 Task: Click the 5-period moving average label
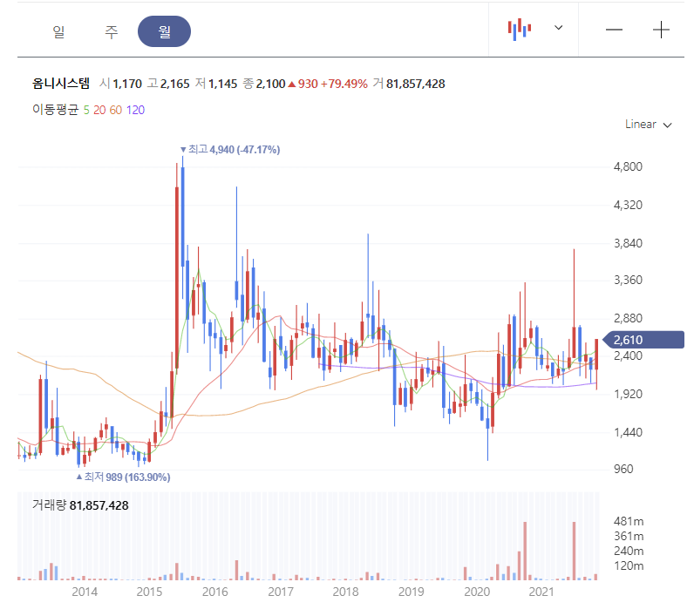[x=86, y=110]
